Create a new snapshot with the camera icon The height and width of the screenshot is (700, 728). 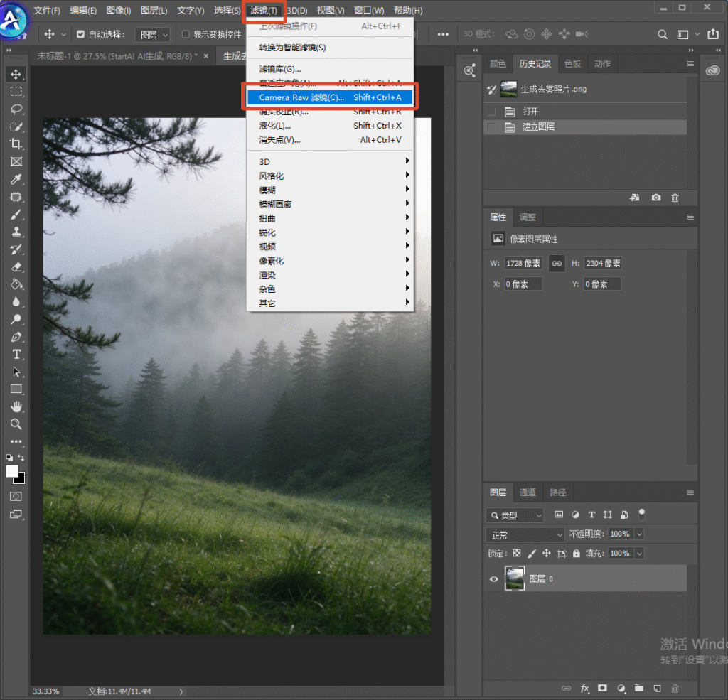click(x=655, y=198)
